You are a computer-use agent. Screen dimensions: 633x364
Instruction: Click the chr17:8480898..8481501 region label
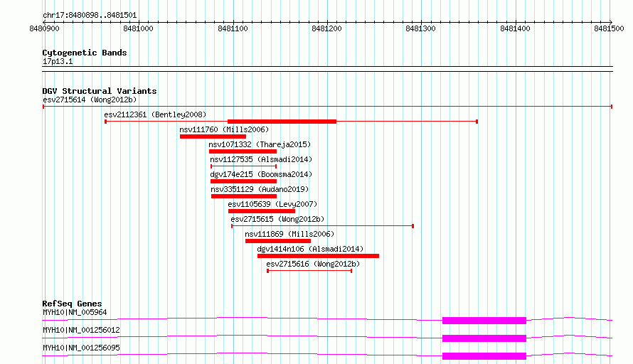[x=90, y=16]
